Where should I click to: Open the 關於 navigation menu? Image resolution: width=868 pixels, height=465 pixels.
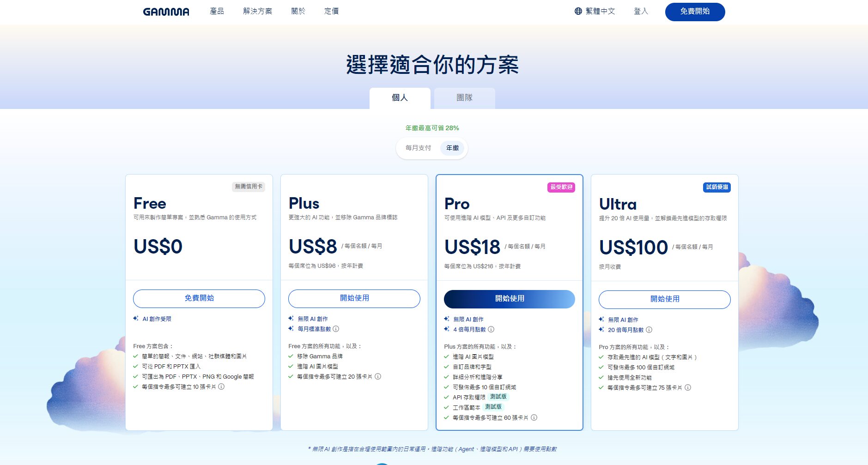298,11
